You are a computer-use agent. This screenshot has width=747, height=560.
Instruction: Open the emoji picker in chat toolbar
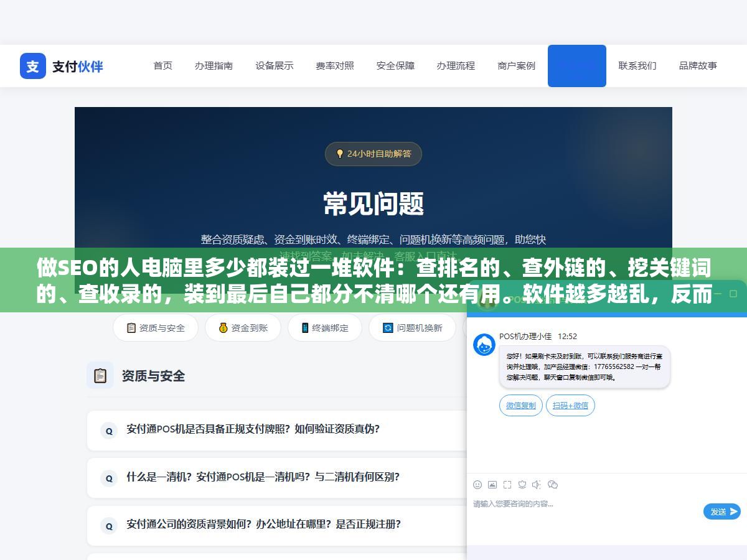pyautogui.click(x=477, y=485)
